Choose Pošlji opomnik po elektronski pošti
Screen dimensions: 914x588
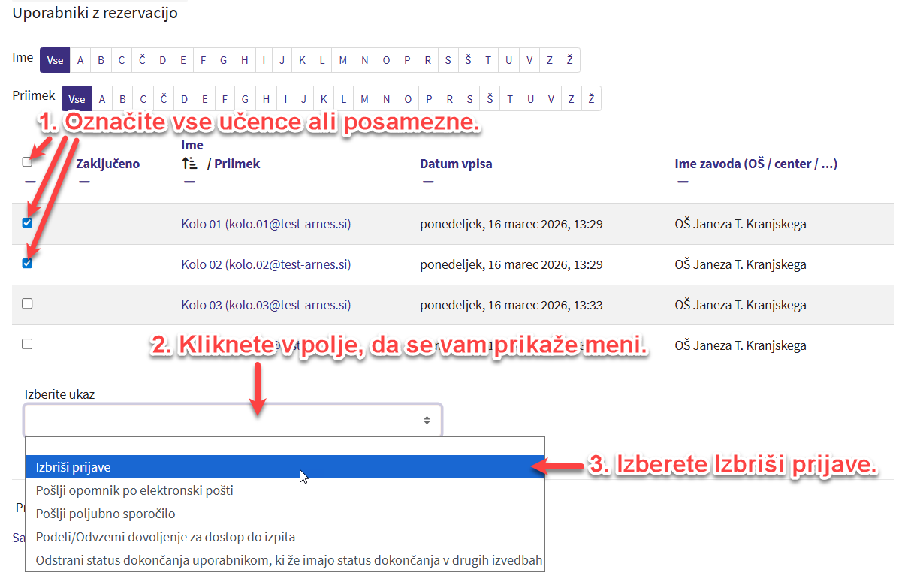134,491
